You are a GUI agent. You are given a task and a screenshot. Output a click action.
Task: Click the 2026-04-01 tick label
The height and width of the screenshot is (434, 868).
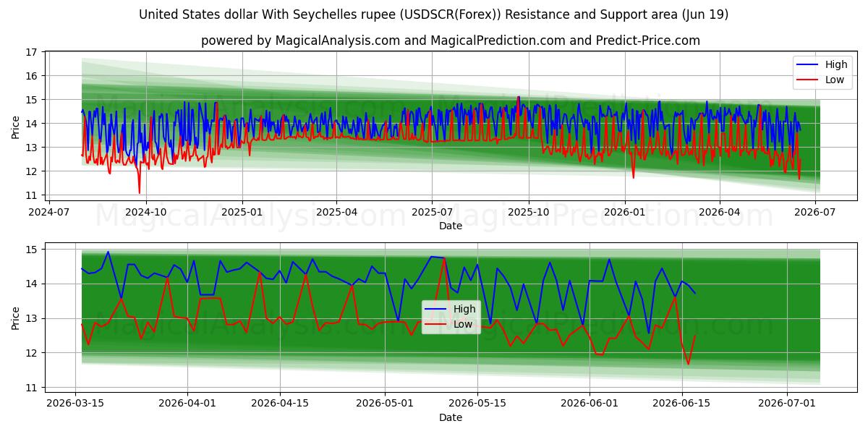pyautogui.click(x=187, y=404)
